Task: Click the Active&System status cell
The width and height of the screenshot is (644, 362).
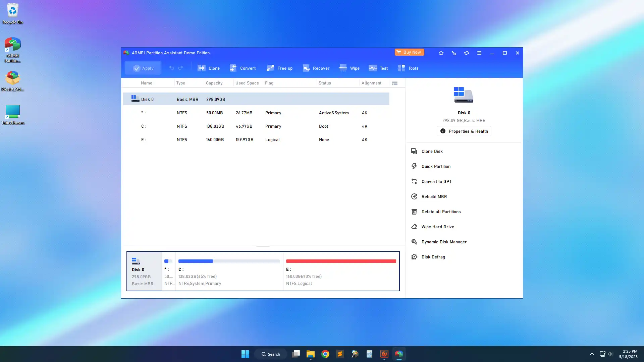Action: (334, 113)
